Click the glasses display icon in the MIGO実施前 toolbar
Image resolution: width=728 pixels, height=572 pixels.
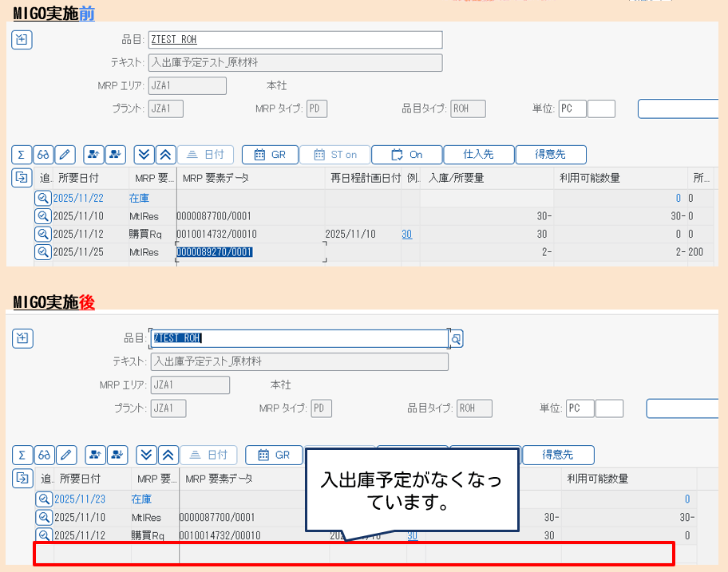pyautogui.click(x=43, y=155)
